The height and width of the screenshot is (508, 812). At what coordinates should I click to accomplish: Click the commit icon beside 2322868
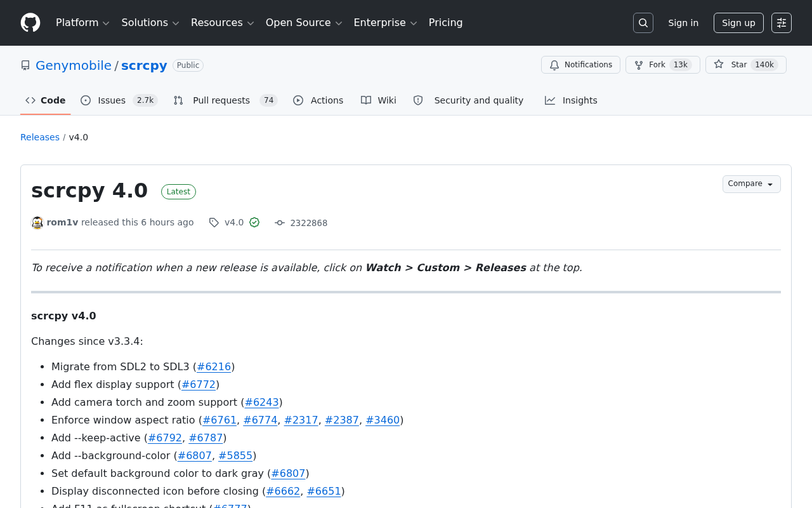point(280,223)
